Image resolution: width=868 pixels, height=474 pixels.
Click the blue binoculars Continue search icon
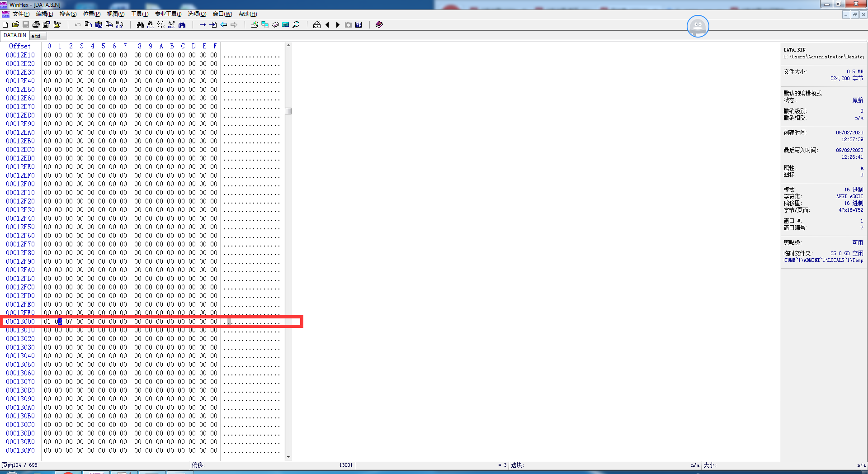click(x=182, y=25)
